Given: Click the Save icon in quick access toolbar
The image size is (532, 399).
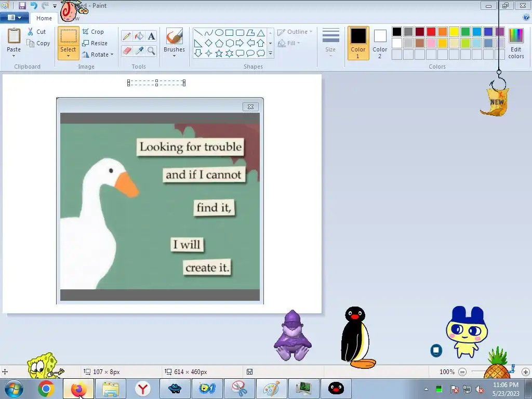Looking at the screenshot, I should (x=22, y=5).
